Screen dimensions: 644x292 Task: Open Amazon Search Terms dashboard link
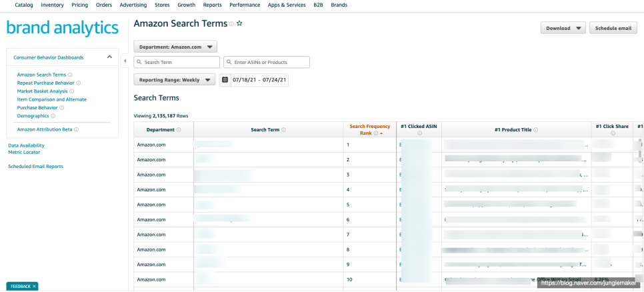click(x=41, y=75)
